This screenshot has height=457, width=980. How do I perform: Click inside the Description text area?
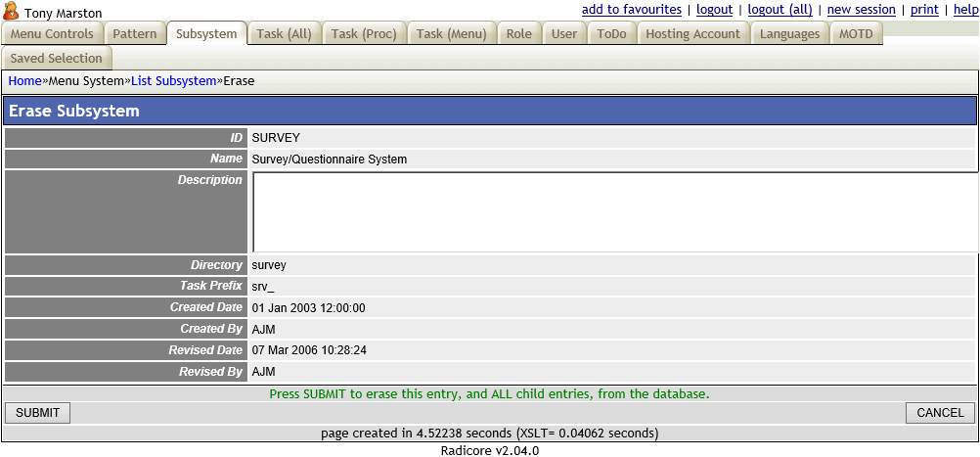[613, 212]
